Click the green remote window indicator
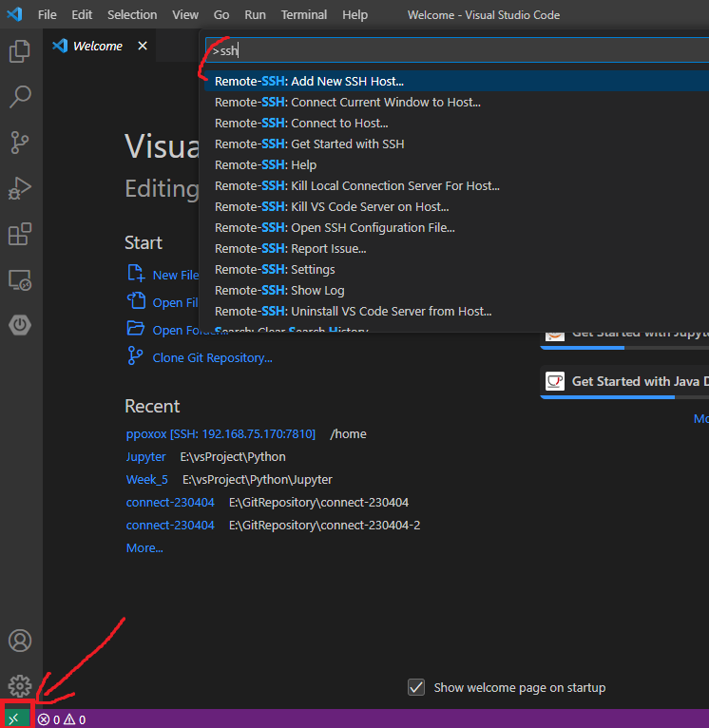 (16, 718)
